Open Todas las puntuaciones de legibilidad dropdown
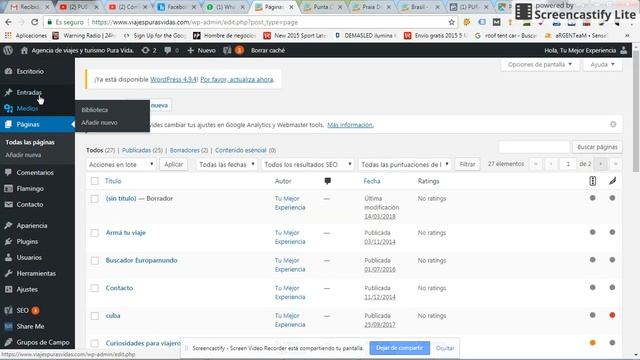 pyautogui.click(x=404, y=164)
